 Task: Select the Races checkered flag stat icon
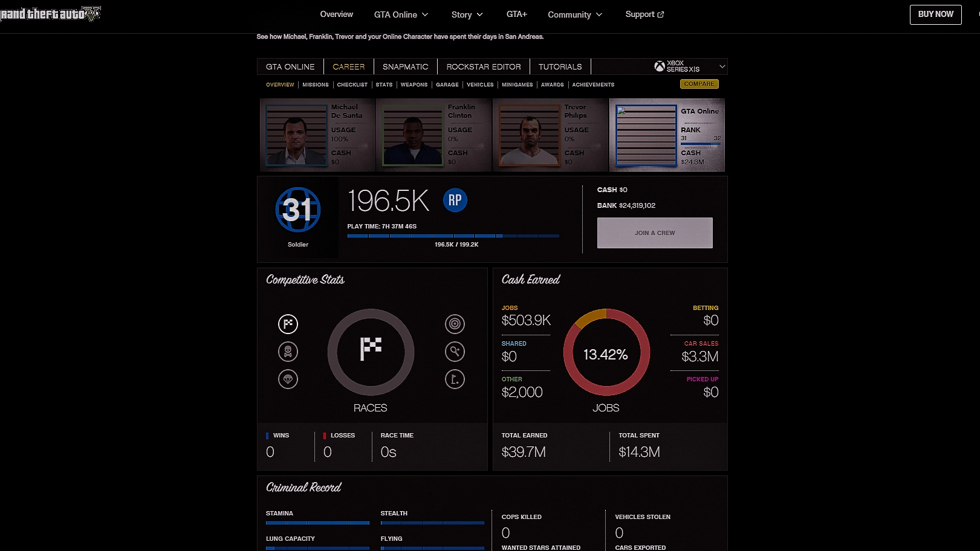point(288,324)
